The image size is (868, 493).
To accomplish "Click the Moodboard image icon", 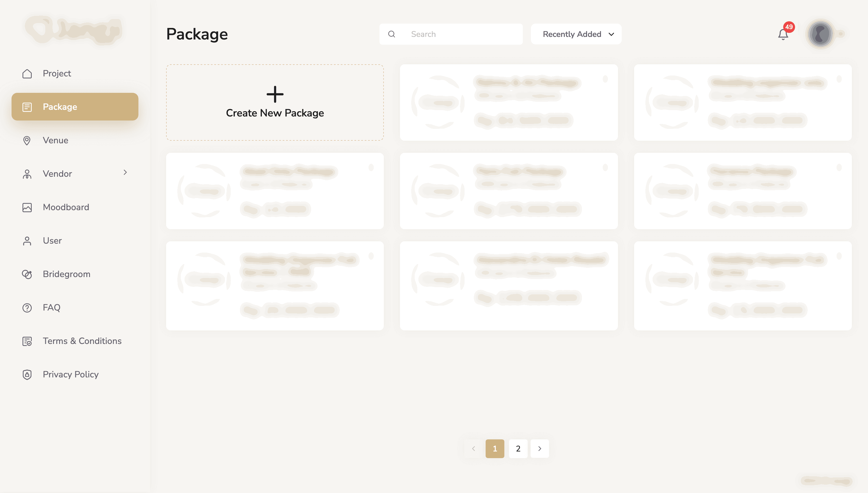I will coord(27,207).
